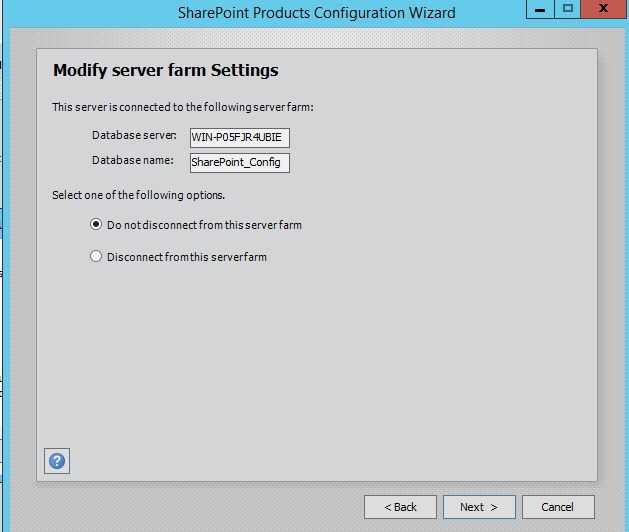Click the 'Database name:' label
This screenshot has height=532, width=629.
tap(133, 160)
